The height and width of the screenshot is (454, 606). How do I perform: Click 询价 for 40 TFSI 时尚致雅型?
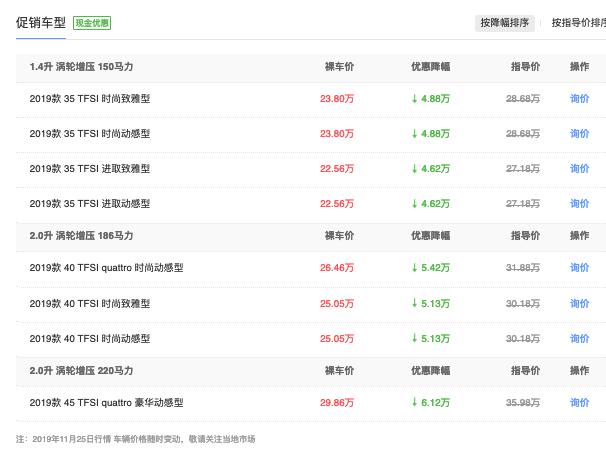[x=579, y=304]
